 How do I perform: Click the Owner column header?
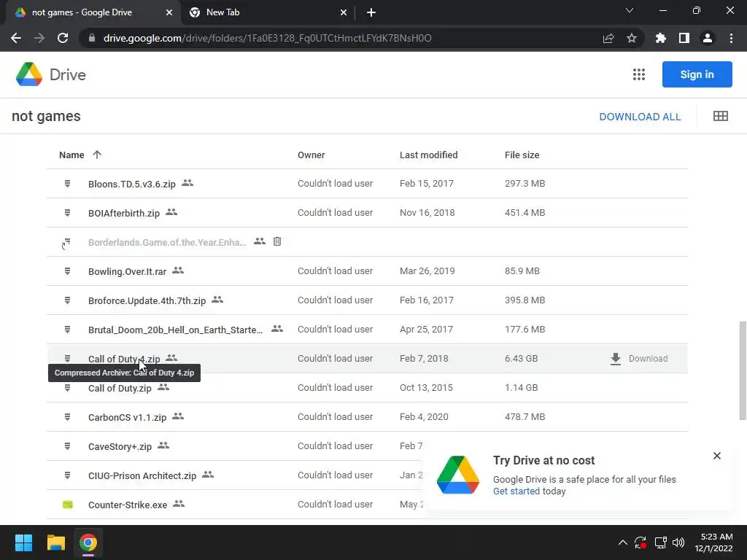click(311, 155)
